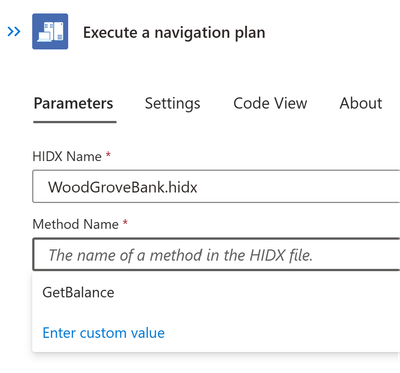Click the red asterisk beside Method Name
Image resolution: width=400 pixels, height=373 pixels.
[125, 222]
